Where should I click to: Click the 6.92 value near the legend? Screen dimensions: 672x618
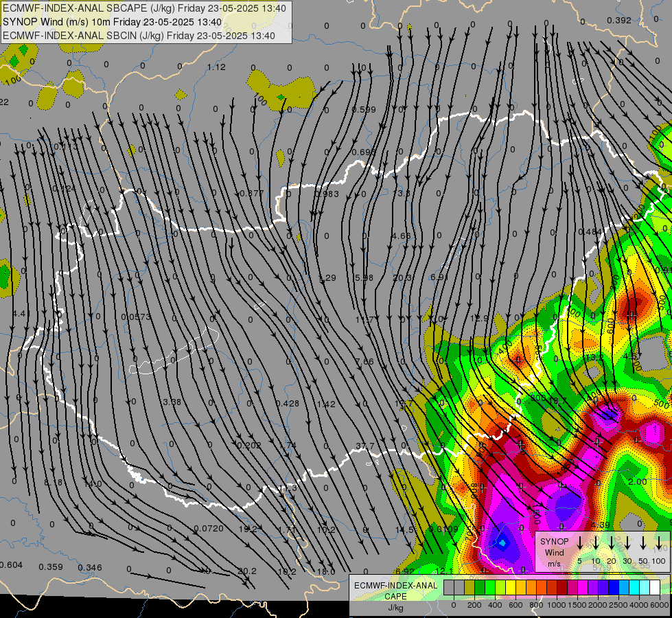(x=404, y=571)
